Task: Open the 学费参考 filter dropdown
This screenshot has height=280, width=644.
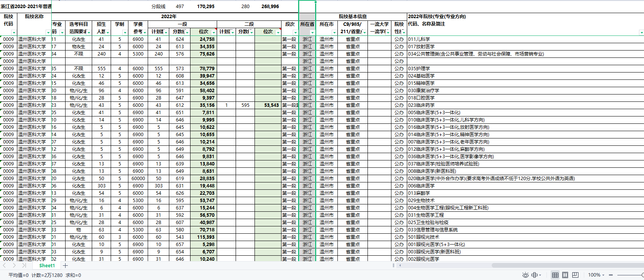Action: point(145,32)
